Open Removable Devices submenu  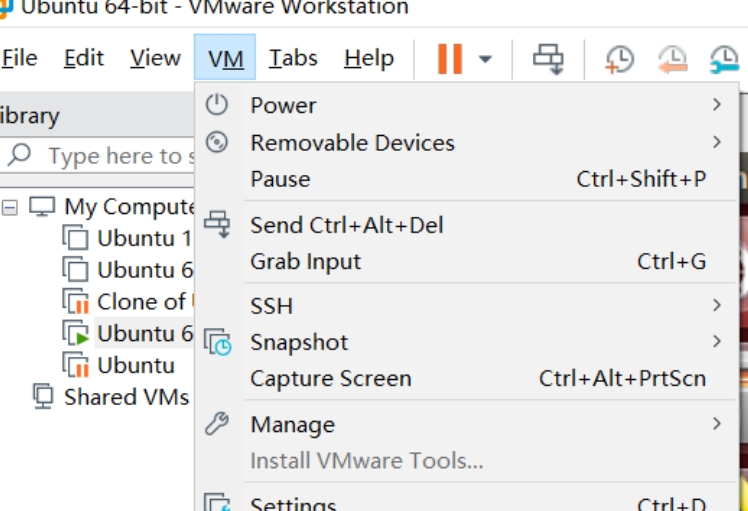[467, 143]
